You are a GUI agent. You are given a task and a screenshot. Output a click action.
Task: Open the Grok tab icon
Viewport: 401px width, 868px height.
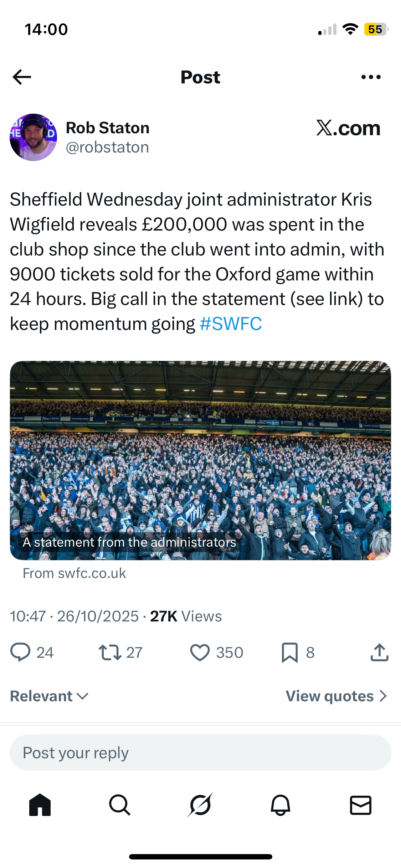(200, 805)
